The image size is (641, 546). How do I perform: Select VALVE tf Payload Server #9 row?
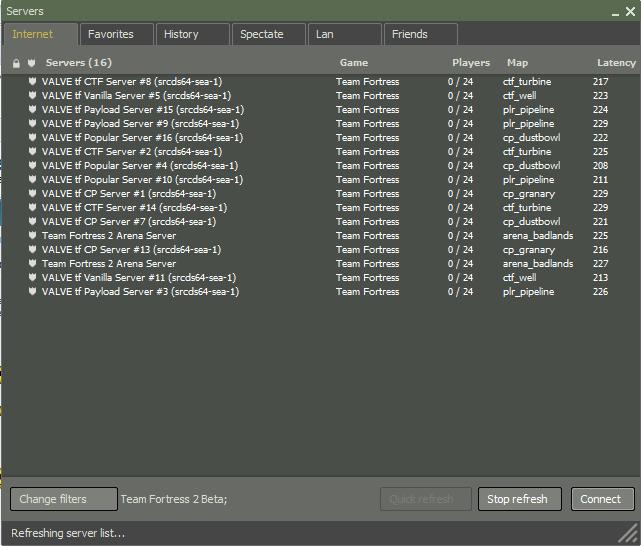click(320, 123)
